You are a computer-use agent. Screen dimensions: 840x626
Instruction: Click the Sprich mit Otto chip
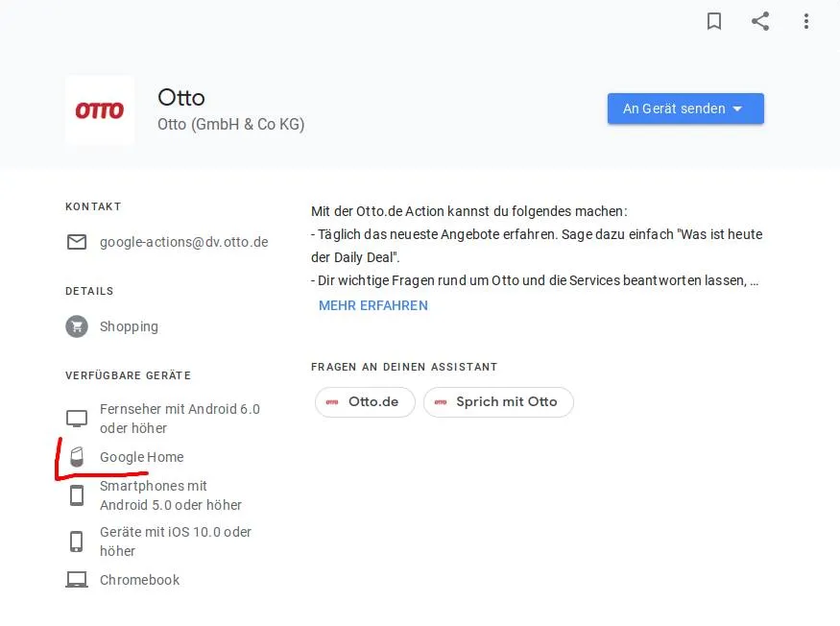click(x=498, y=402)
